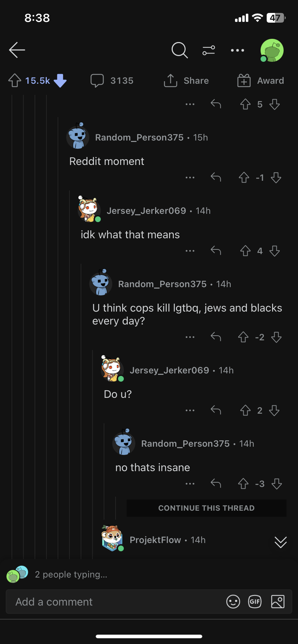Open options dots on "Do u?" comment
The image size is (298, 644).
[190, 410]
